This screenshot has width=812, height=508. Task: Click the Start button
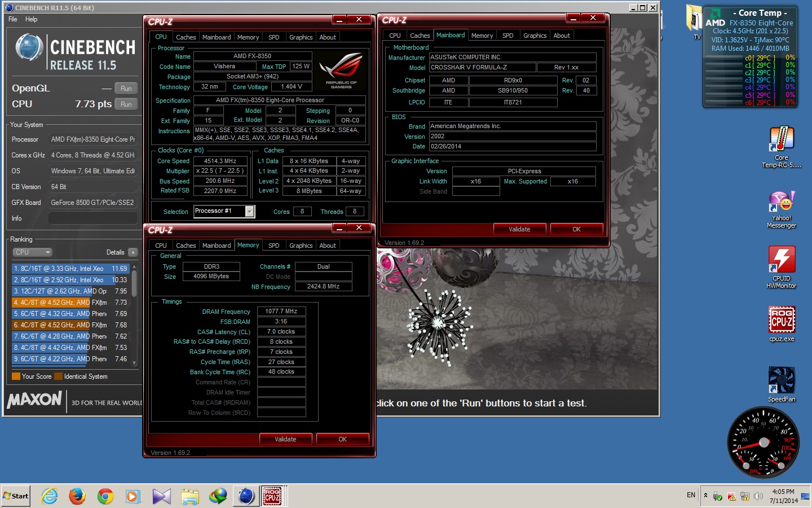pos(16,496)
